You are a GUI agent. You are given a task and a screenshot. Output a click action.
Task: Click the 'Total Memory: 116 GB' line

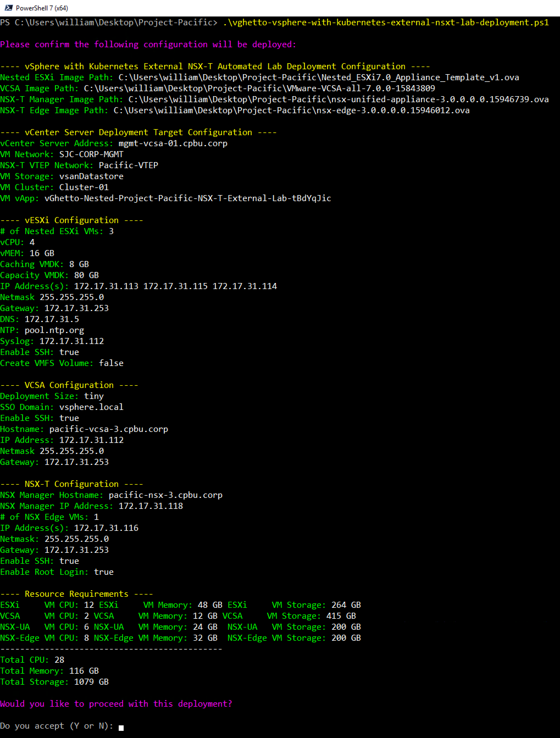(49, 671)
